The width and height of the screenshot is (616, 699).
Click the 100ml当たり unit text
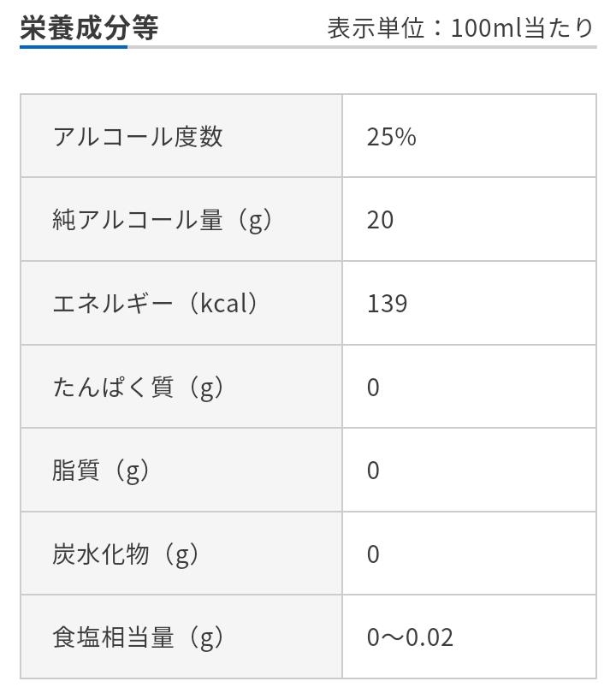tap(522, 28)
